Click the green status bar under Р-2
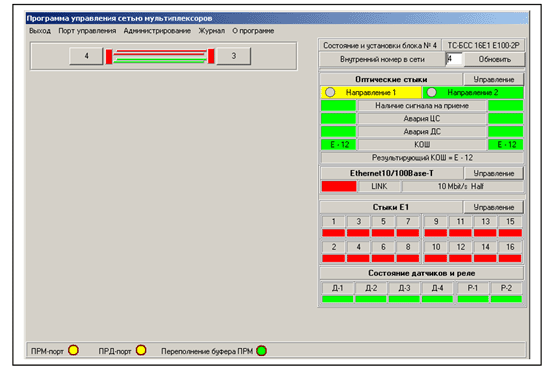Viewport: 560px width, 378px height. (x=506, y=299)
